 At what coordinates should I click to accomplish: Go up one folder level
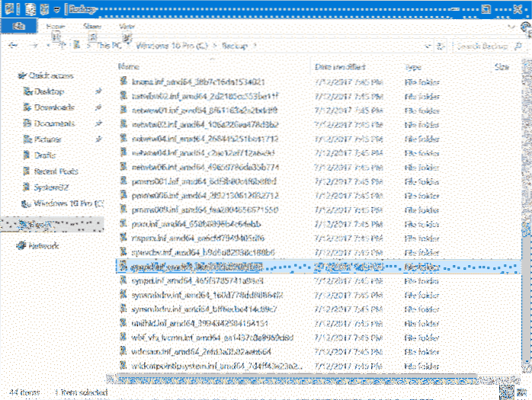(62, 45)
